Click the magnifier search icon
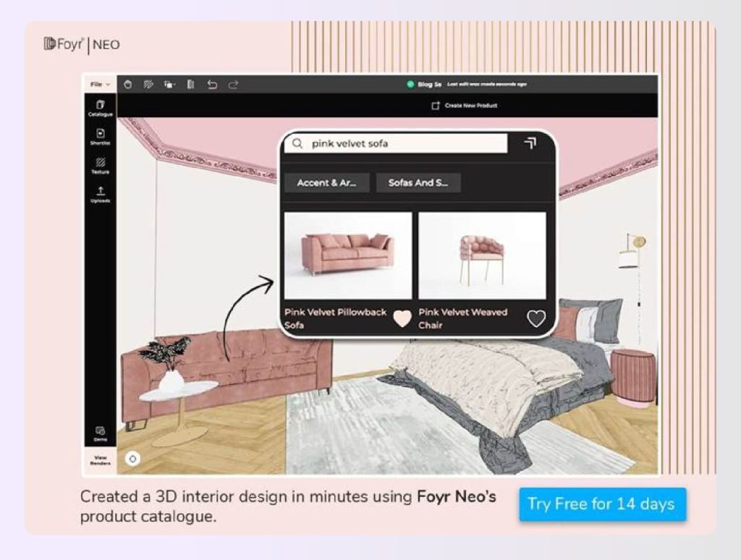Screen dimensions: 741x560 (x=297, y=143)
